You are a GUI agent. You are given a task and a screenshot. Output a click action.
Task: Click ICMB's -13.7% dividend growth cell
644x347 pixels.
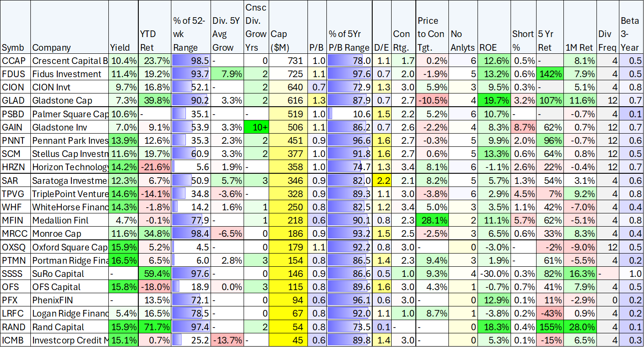(227, 340)
